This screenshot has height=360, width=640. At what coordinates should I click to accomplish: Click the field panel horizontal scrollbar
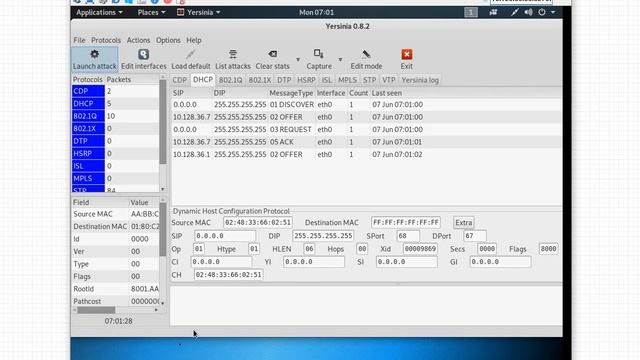pyautogui.click(x=96, y=310)
